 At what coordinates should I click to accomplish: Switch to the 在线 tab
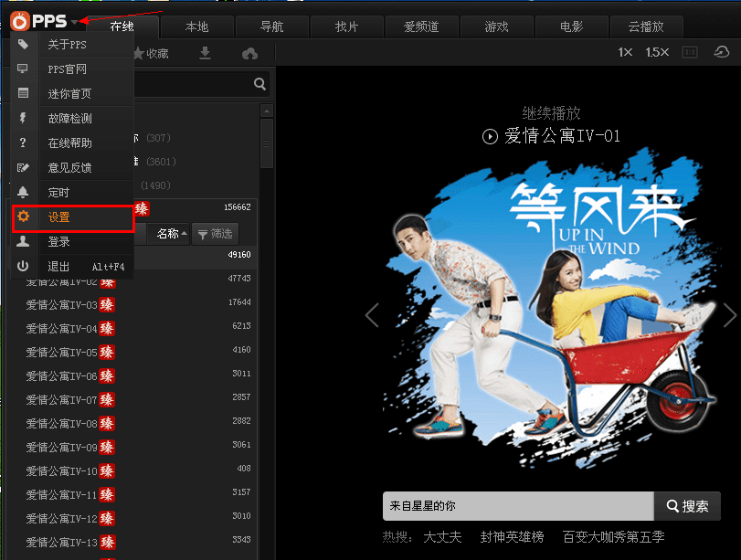pyautogui.click(x=122, y=26)
